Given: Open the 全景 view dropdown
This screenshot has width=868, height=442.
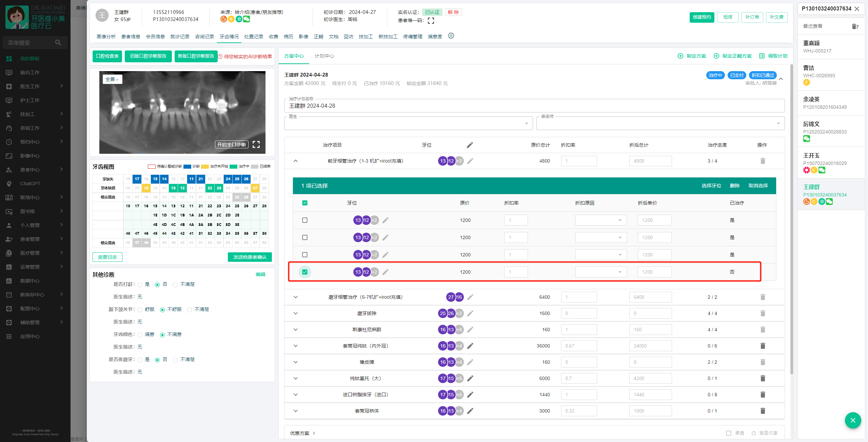Looking at the screenshot, I should pos(112,79).
